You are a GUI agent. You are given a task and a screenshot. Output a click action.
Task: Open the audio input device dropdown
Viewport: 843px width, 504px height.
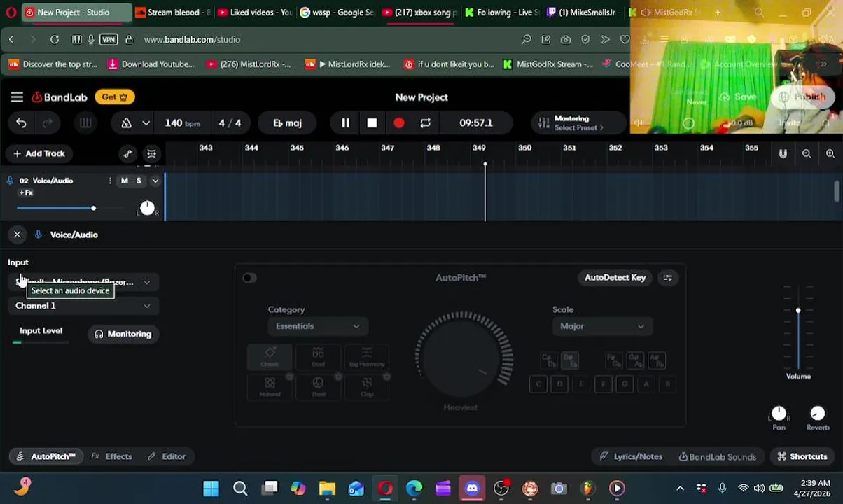pos(83,282)
